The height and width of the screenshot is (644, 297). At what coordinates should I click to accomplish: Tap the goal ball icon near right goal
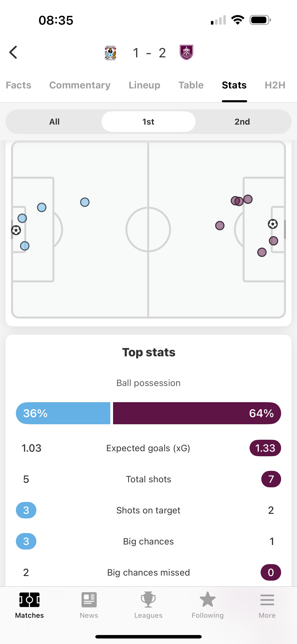[273, 224]
